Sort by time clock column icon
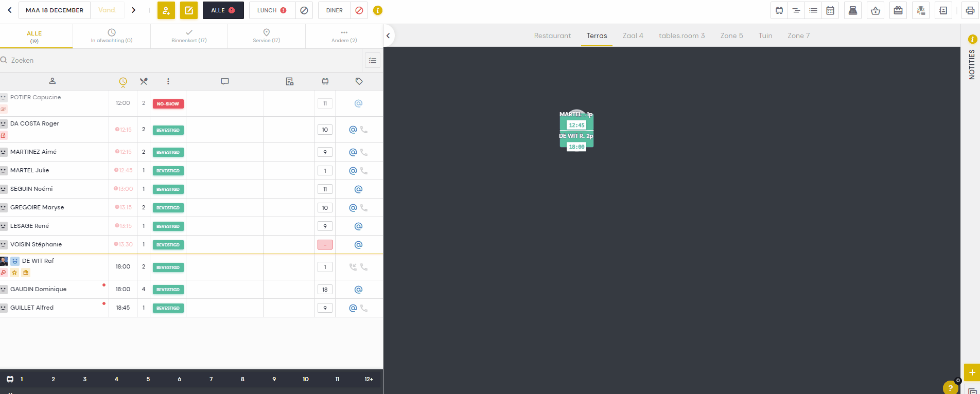Image resolution: width=980 pixels, height=394 pixels. pos(123,82)
